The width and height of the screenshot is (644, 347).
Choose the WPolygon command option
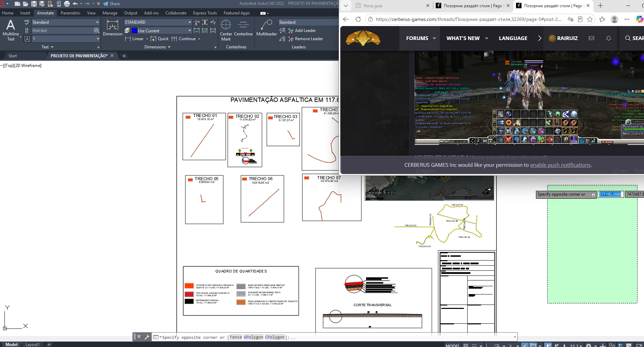(x=254, y=337)
